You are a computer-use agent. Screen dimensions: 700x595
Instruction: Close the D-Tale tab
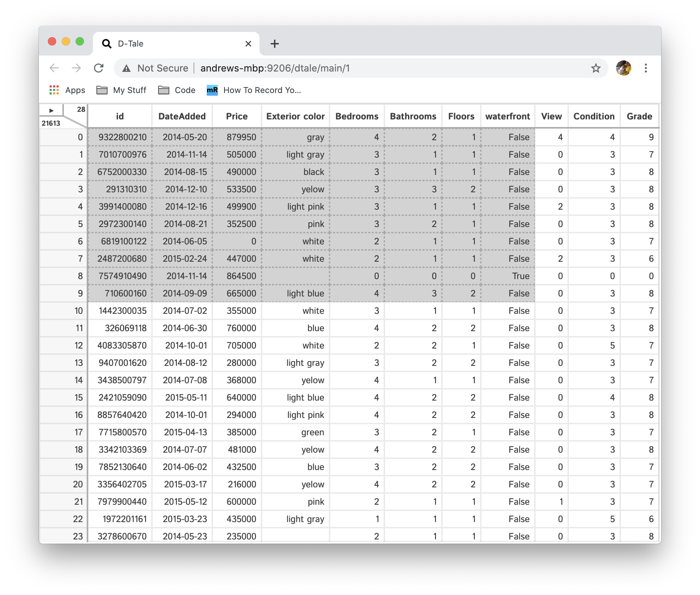point(248,44)
